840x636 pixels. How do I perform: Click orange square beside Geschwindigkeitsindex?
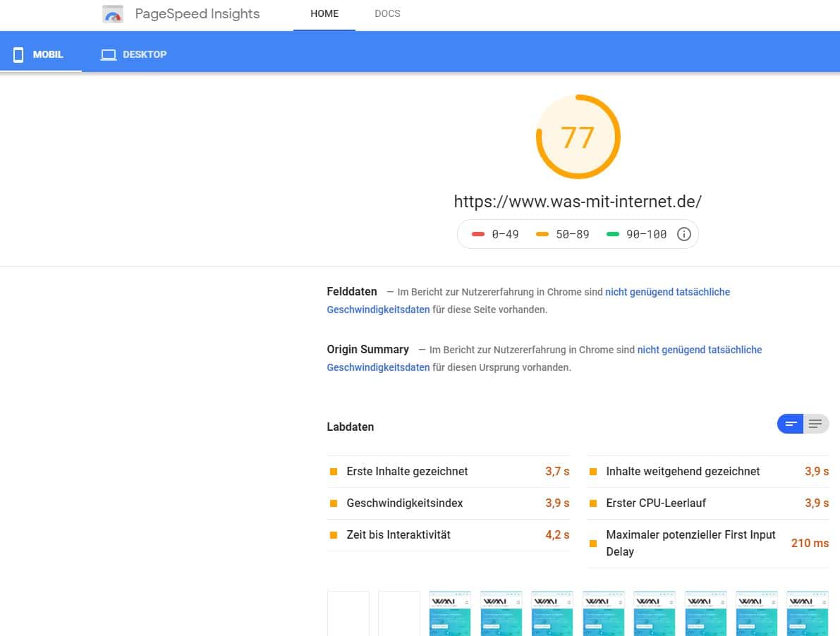[x=333, y=503]
